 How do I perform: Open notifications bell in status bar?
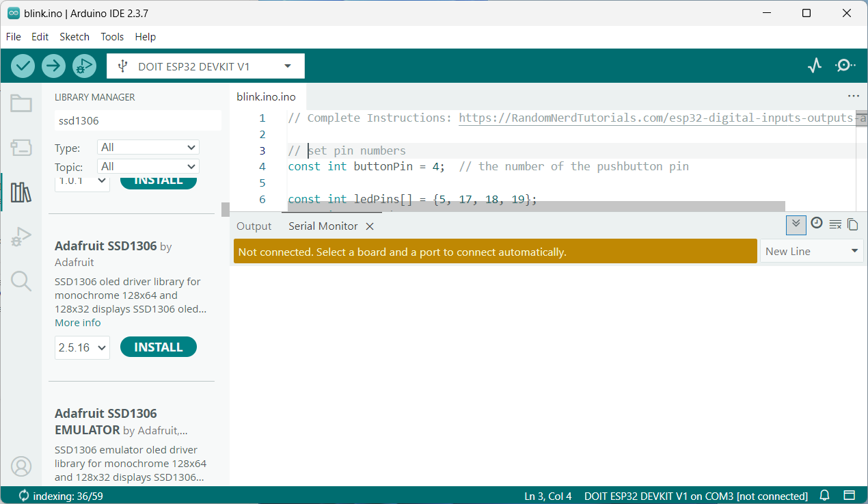pyautogui.click(x=825, y=495)
